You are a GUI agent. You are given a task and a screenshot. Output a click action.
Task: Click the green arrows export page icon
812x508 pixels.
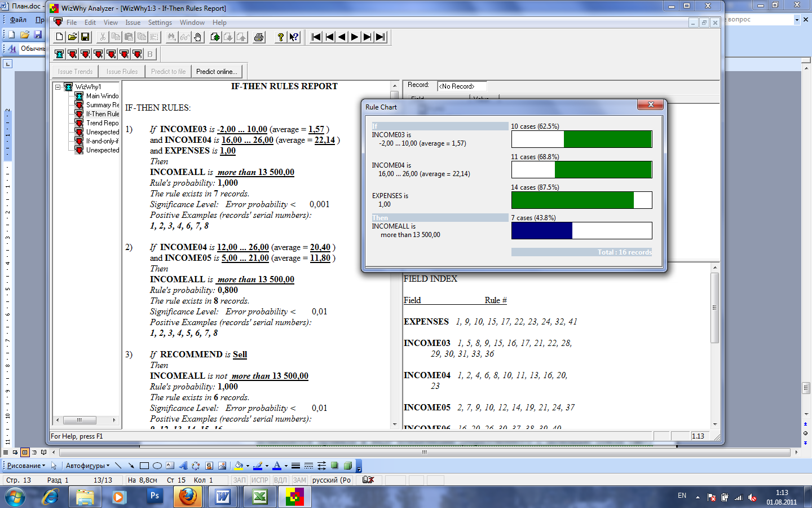215,37
